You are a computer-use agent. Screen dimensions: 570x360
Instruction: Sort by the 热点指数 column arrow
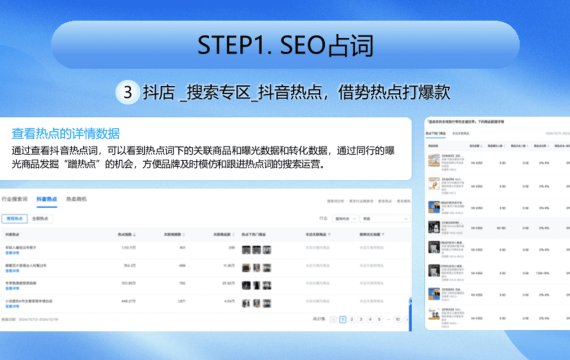(x=135, y=235)
